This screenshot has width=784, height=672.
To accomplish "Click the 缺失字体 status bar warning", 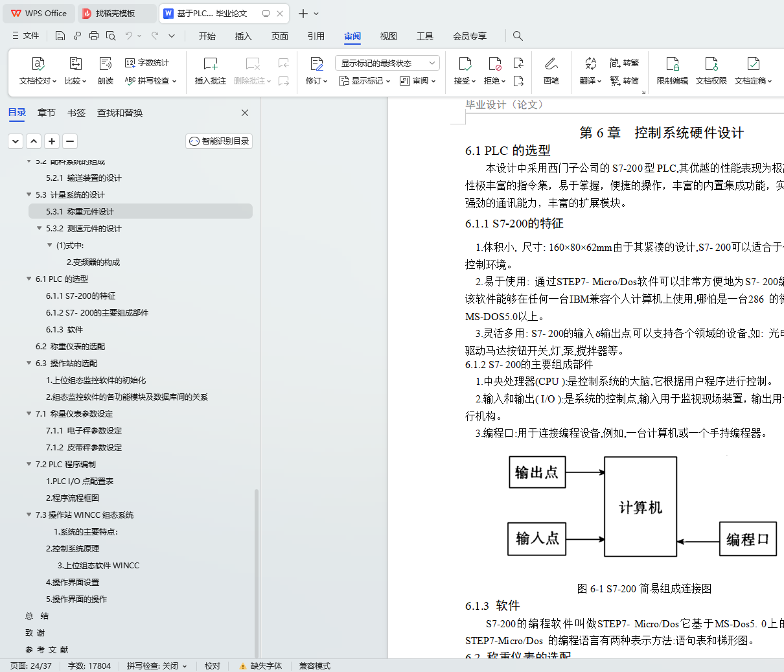I will [x=260, y=666].
